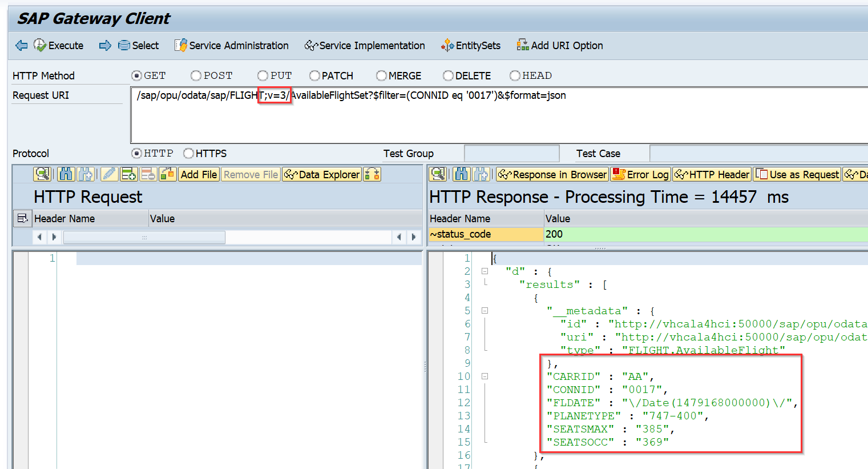Click the insert line icon in request toolbar
868x469 pixels.
(128, 174)
